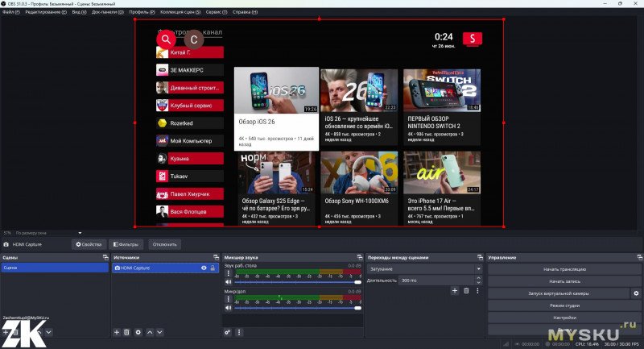Open options menu for Микр/доп channel
Image resolution: width=644 pixels, height=349 pixels.
(x=229, y=299)
